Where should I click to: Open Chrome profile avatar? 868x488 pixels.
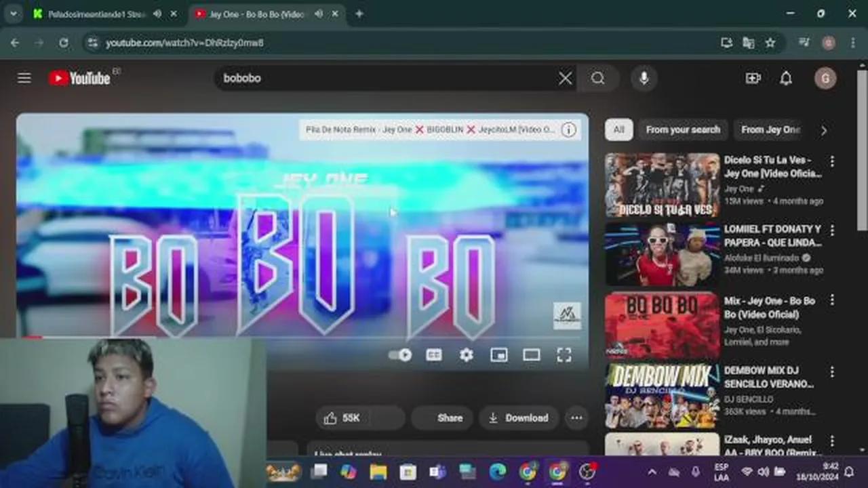point(829,43)
